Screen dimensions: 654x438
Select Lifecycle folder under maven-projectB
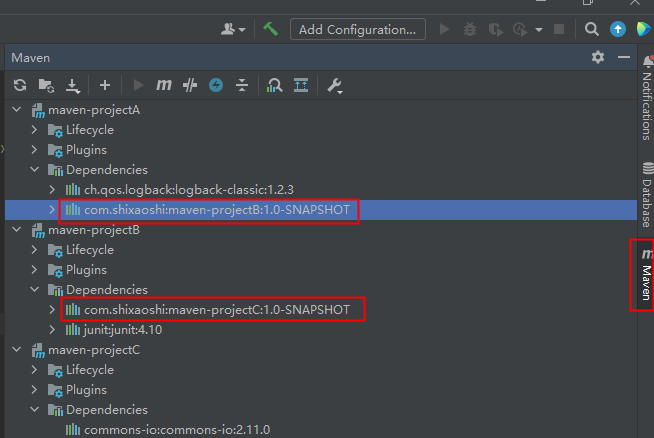[321, 250]
